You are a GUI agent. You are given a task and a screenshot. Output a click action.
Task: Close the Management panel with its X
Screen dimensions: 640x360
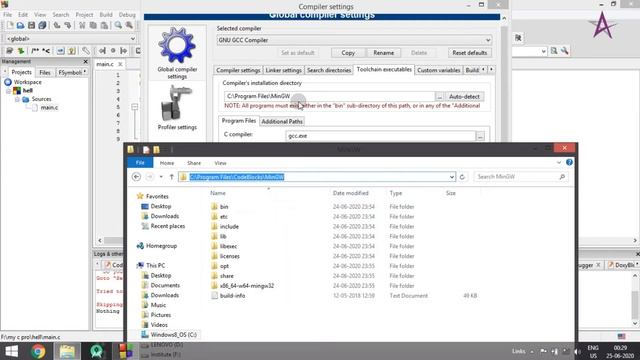tap(85, 61)
